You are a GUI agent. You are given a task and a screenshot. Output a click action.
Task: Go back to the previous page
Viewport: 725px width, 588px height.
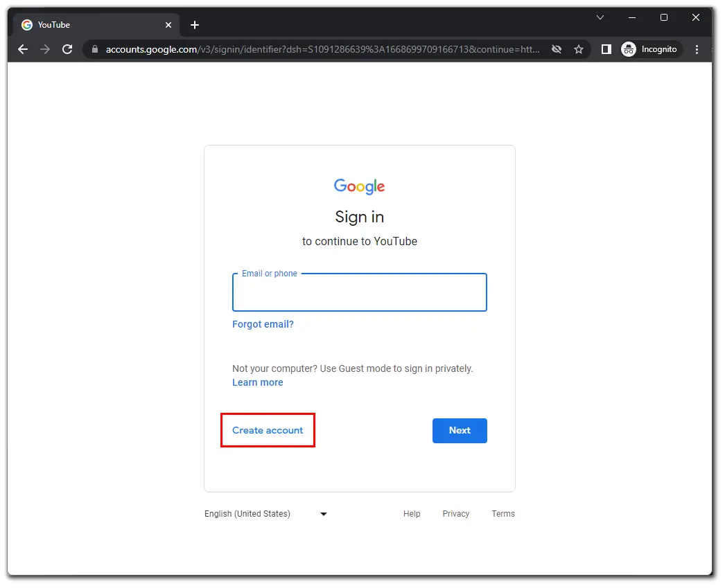[23, 49]
